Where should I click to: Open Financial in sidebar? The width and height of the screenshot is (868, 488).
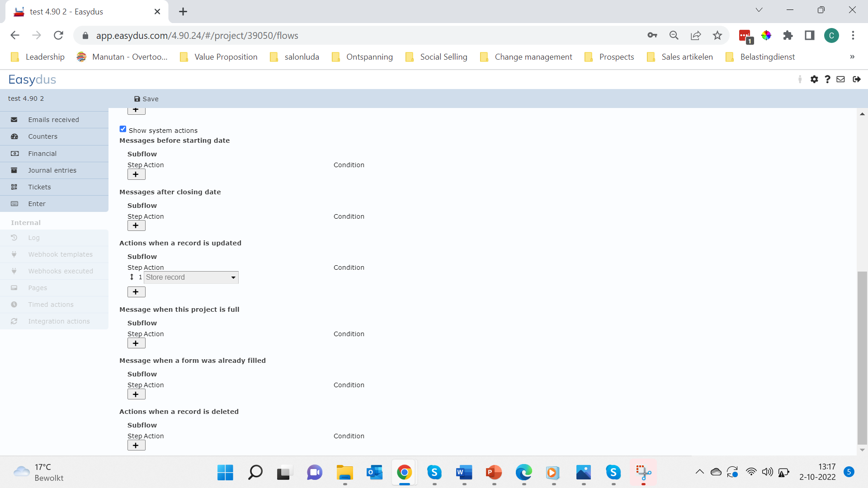(54, 154)
